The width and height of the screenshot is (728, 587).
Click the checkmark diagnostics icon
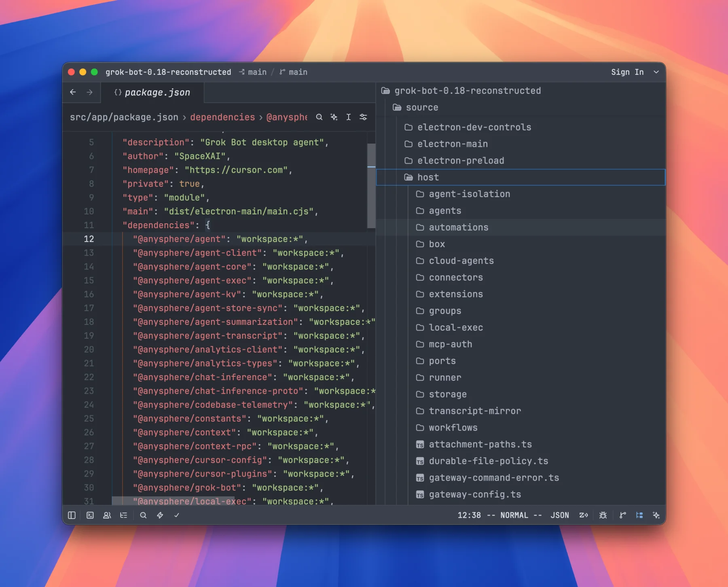click(177, 515)
